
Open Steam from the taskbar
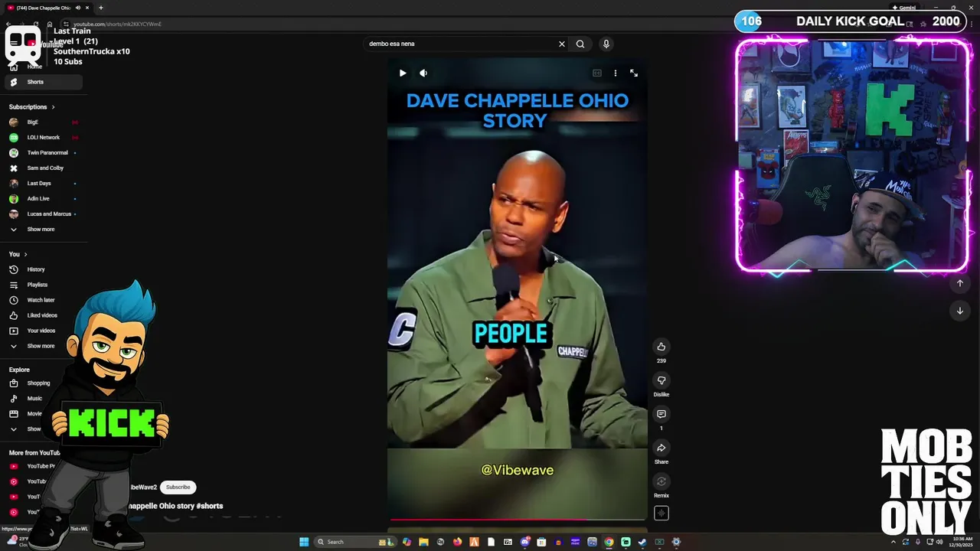[x=642, y=542]
